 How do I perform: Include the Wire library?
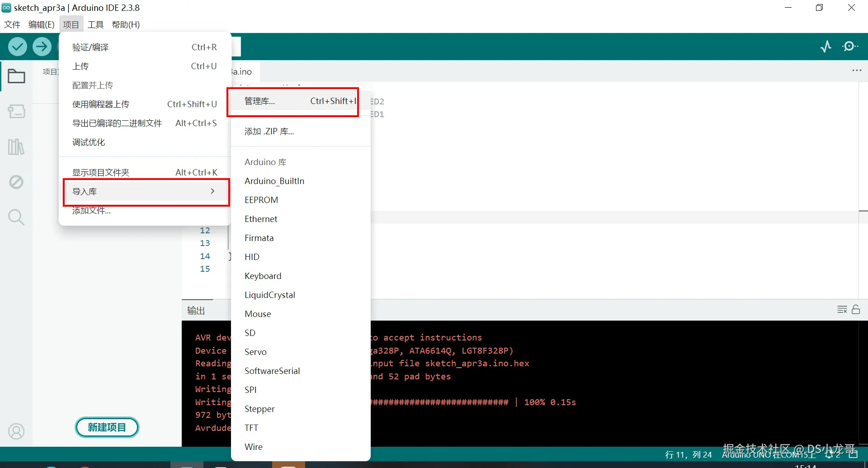(x=301, y=447)
